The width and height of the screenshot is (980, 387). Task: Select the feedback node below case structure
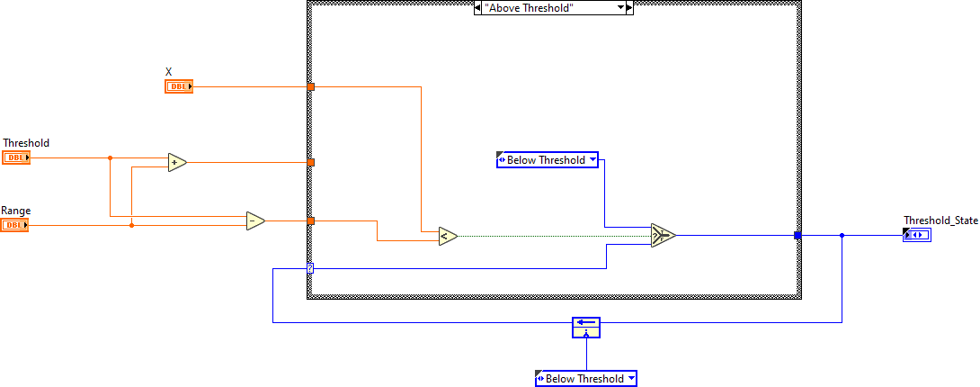pos(585,326)
